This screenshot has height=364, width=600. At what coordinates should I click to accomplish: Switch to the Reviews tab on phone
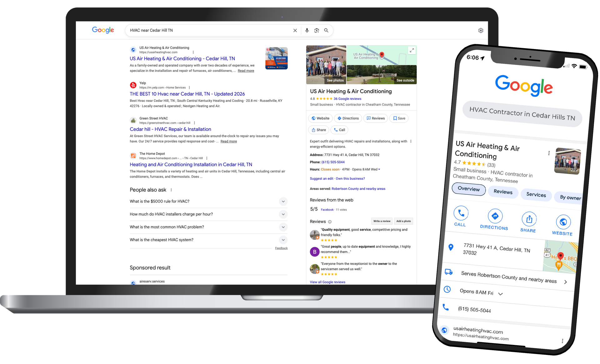click(x=503, y=192)
